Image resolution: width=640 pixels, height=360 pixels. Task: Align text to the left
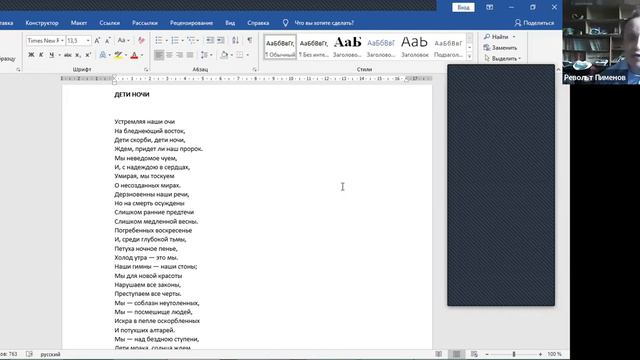159,55
